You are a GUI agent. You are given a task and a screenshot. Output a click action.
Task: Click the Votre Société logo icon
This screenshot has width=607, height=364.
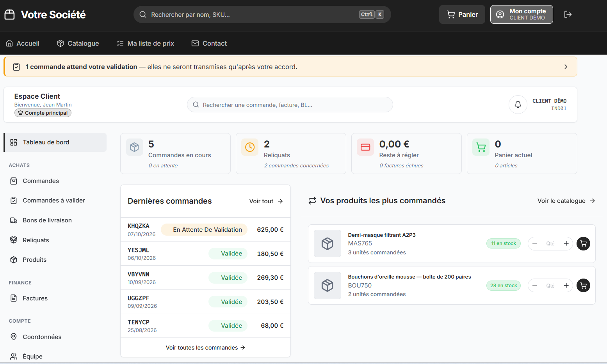[9, 14]
